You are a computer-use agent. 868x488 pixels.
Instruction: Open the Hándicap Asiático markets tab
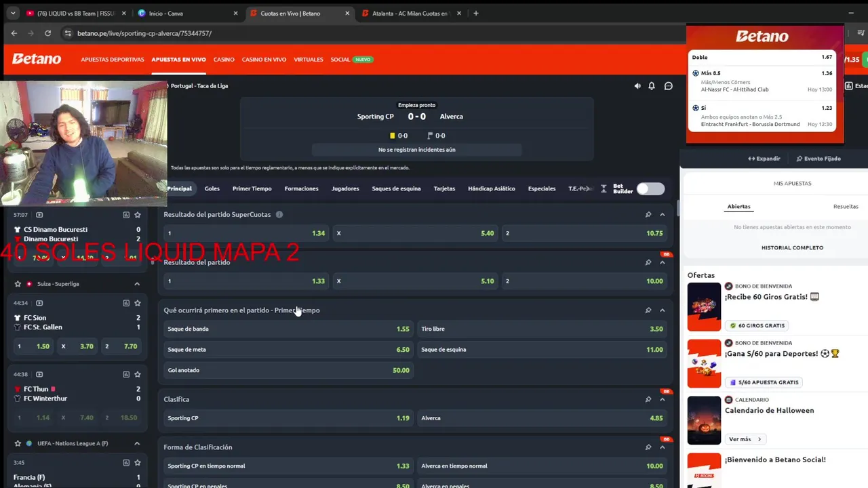[492, 188]
